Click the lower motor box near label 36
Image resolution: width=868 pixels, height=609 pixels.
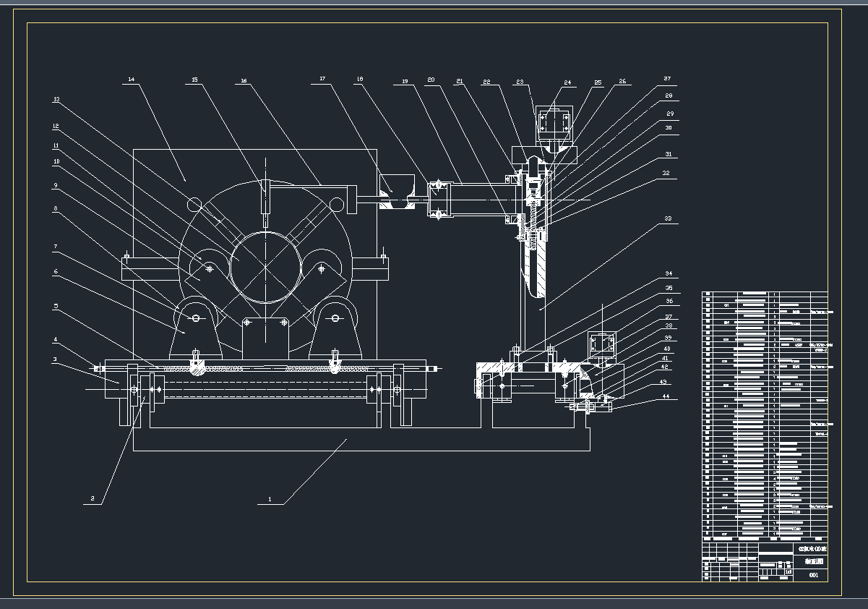point(602,344)
